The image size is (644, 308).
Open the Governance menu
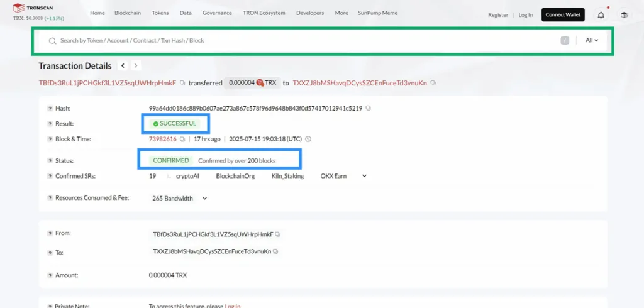click(x=217, y=13)
